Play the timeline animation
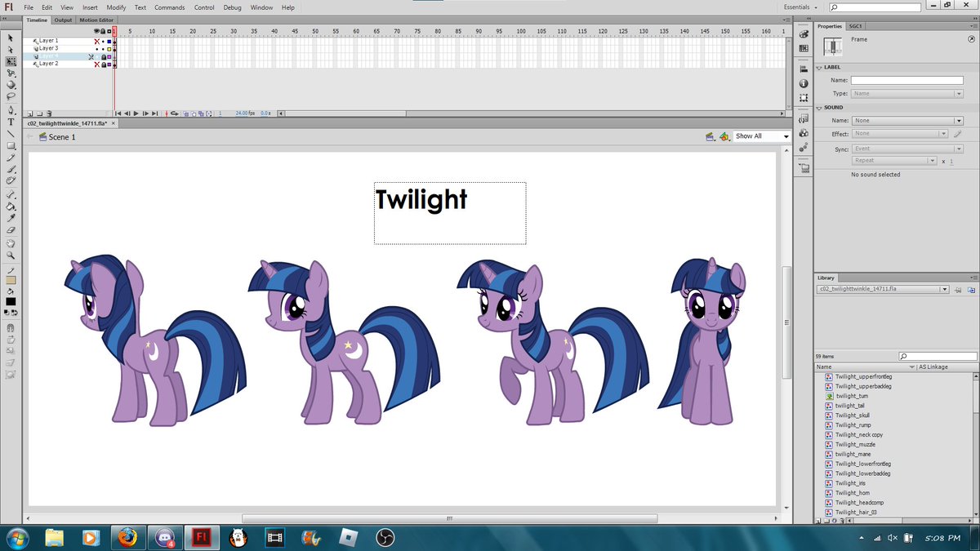 click(x=136, y=113)
